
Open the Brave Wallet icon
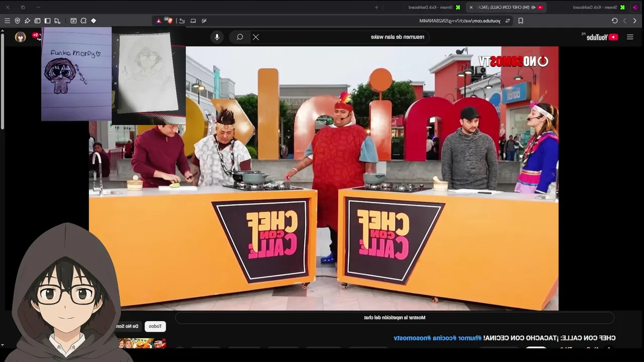(x=37, y=21)
